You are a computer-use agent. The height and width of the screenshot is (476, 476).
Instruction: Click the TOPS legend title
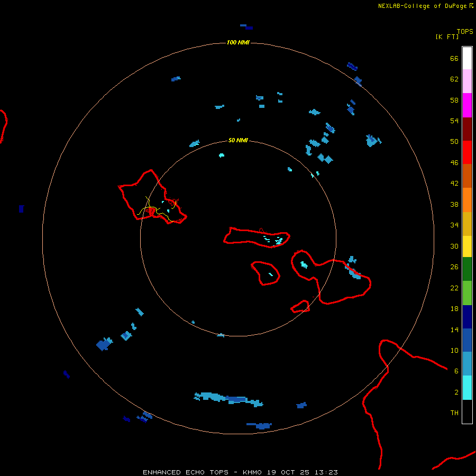[x=465, y=31]
